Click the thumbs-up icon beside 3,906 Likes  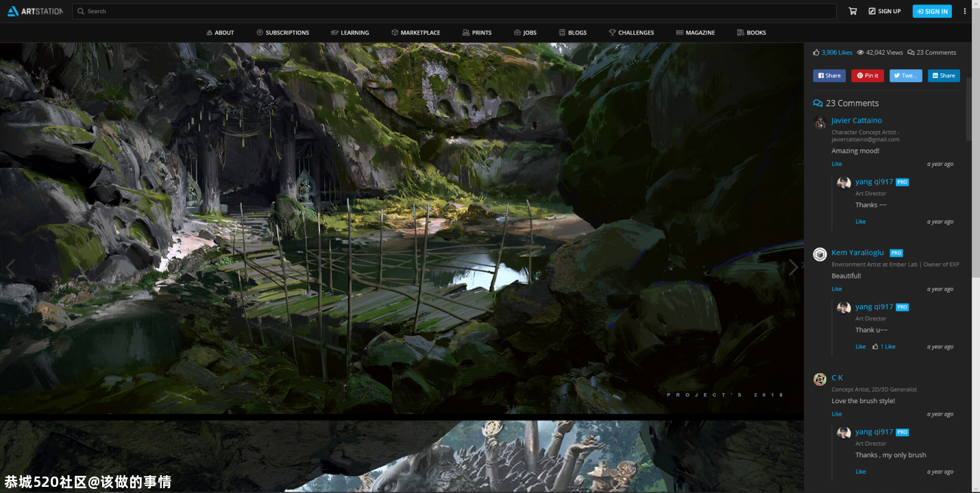(816, 52)
